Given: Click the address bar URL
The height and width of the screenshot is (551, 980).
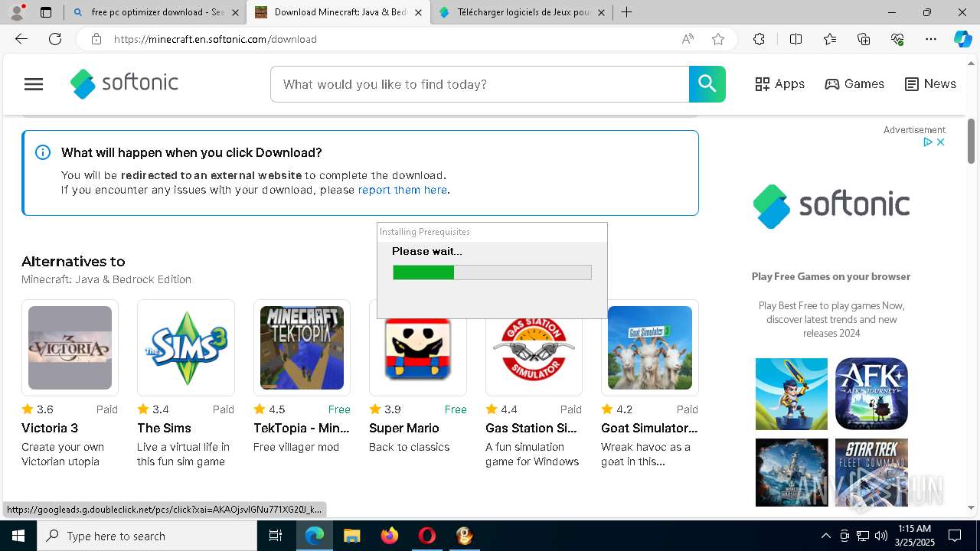Looking at the screenshot, I should coord(215,39).
